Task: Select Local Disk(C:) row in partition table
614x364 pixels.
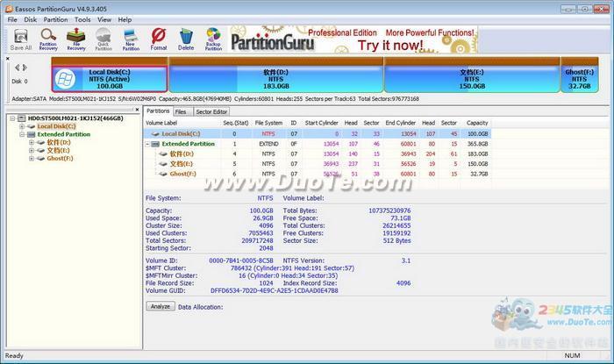Action: click(318, 134)
